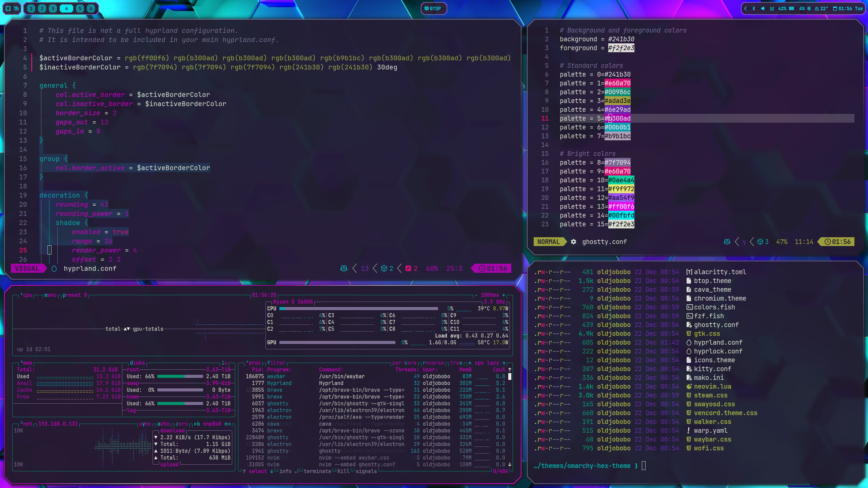Click the CSS icon next to gtk.css
This screenshot has width=868, height=488.
click(x=689, y=334)
